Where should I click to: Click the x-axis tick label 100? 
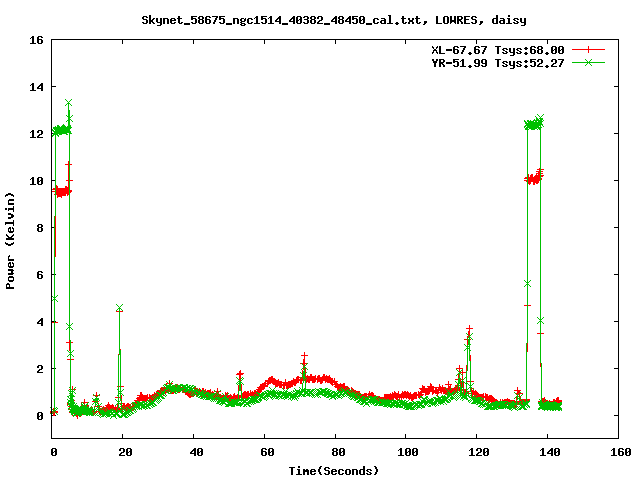point(408,452)
